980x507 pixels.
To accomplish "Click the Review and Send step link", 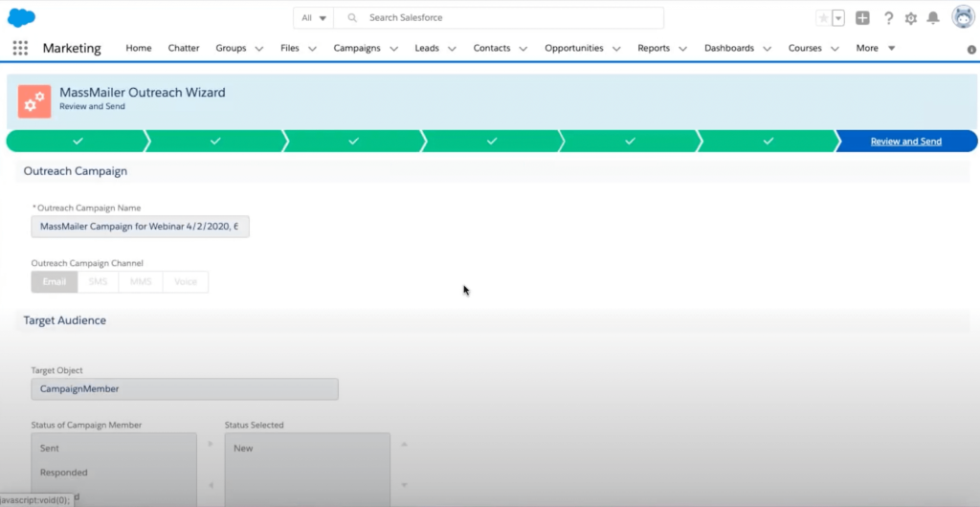I will (905, 142).
